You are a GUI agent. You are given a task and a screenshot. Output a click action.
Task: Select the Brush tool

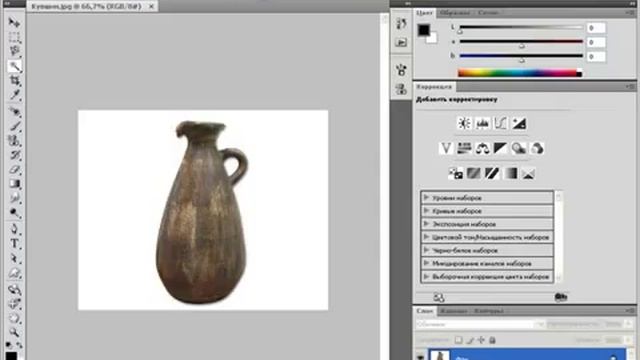click(14, 126)
